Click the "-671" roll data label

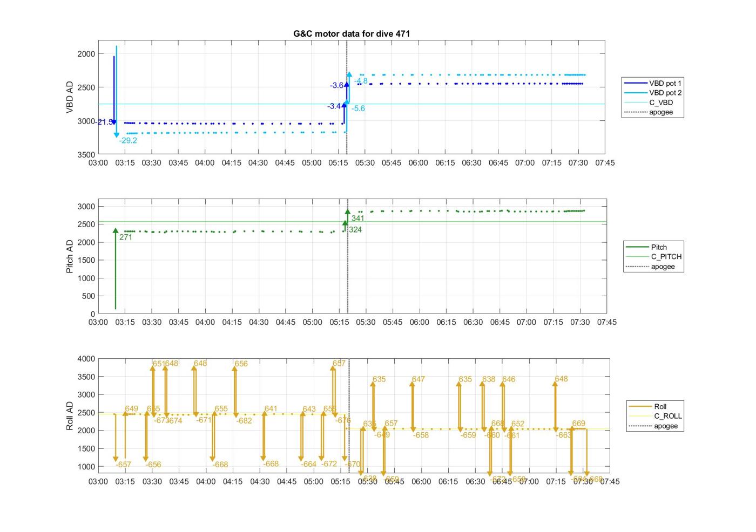pos(204,420)
